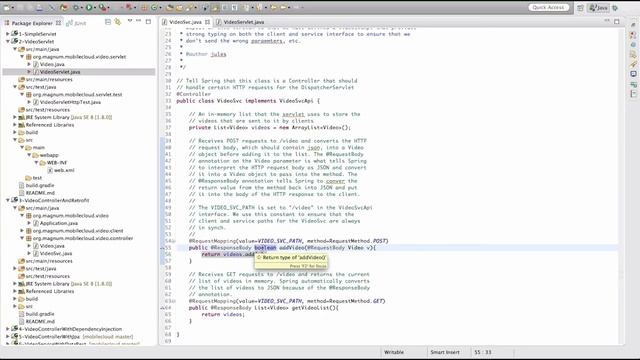Toggle Link with Editor in Package Explorer
The height and width of the screenshot is (360, 640).
pyautogui.click(x=118, y=22)
